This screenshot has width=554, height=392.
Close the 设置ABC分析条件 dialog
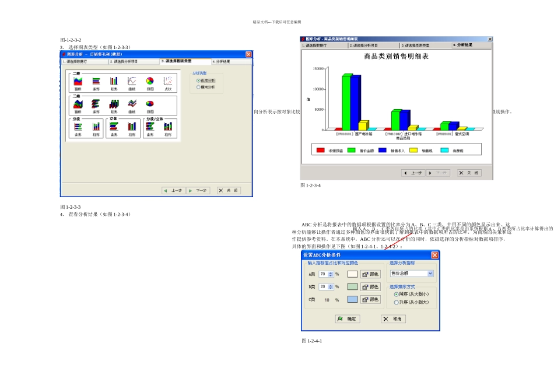(x=434, y=255)
